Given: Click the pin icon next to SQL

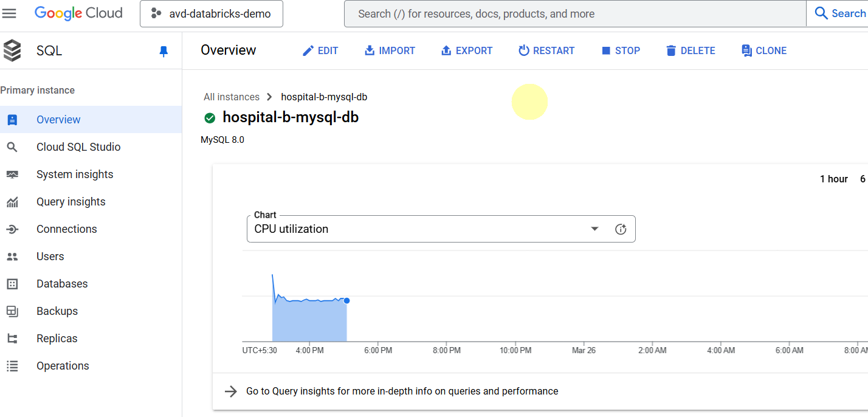Looking at the screenshot, I should click(x=163, y=52).
